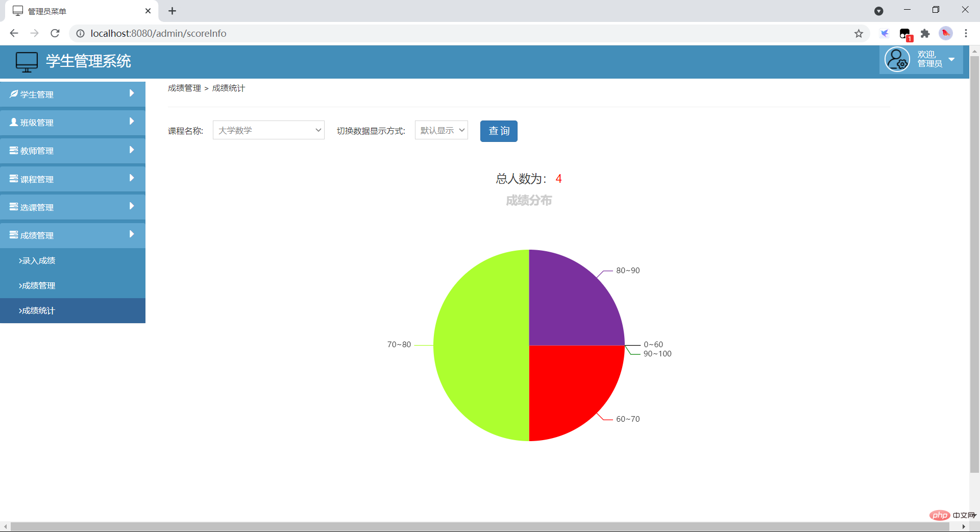Click the extension icon with red badge

click(905, 34)
